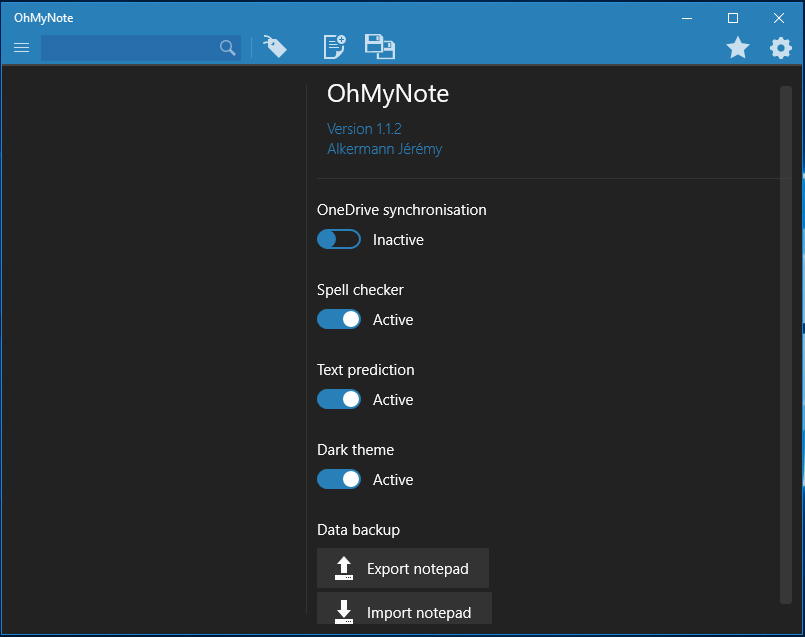Viewport: 805px width, 637px height.
Task: Click the save all notes icon
Action: click(380, 47)
